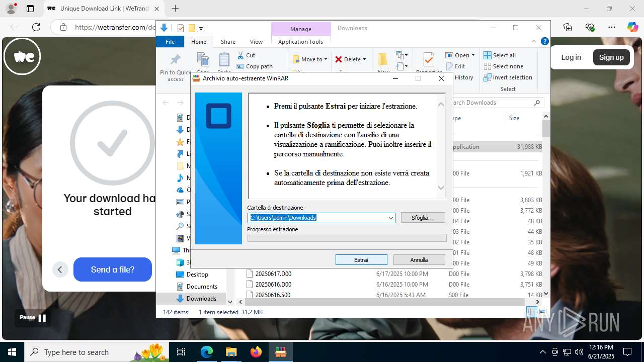
Task: Click the WeTransfer logo icon
Action: coord(22,56)
